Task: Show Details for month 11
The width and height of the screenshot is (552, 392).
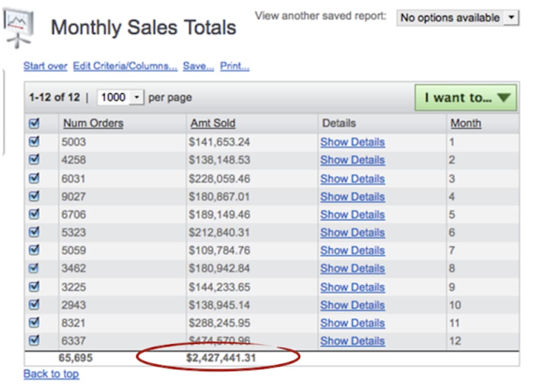Action: (x=353, y=323)
